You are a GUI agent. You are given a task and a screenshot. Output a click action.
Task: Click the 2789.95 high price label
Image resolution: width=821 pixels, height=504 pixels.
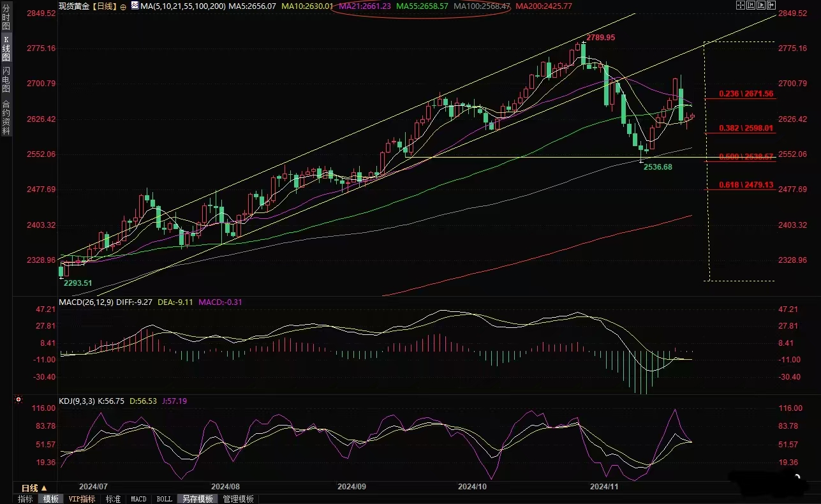point(600,38)
